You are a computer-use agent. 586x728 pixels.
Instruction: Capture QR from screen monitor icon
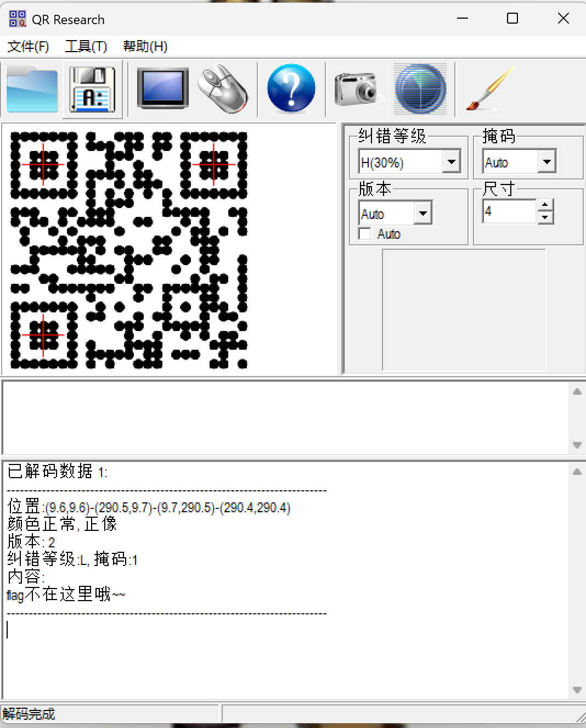pos(162,89)
